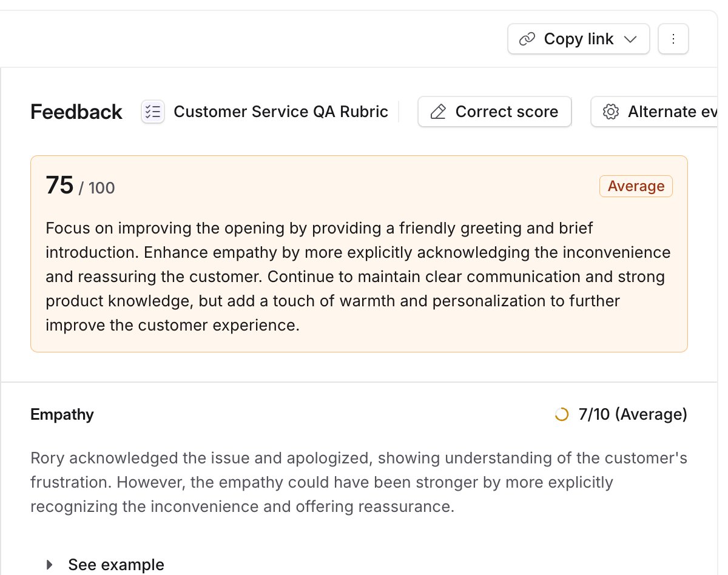Viewport: 728px width, 575px height.
Task: Click the summary paragraph starting 'Focus on improving'
Action: [x=359, y=277]
